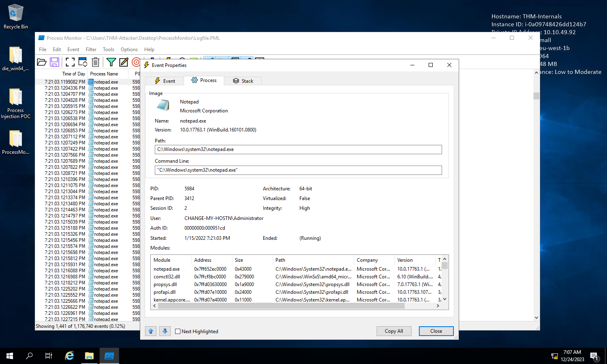The width and height of the screenshot is (607, 364).
Task: Open the Windows Start menu
Action: [x=10, y=356]
